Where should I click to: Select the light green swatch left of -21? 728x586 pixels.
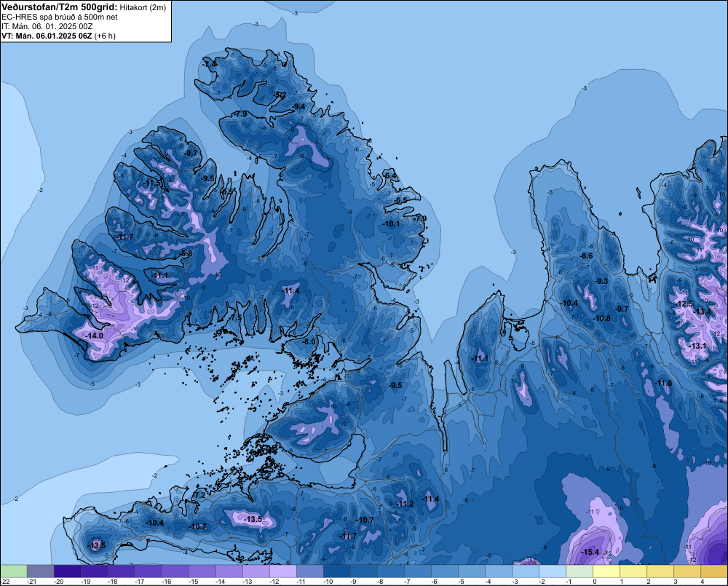point(13,571)
